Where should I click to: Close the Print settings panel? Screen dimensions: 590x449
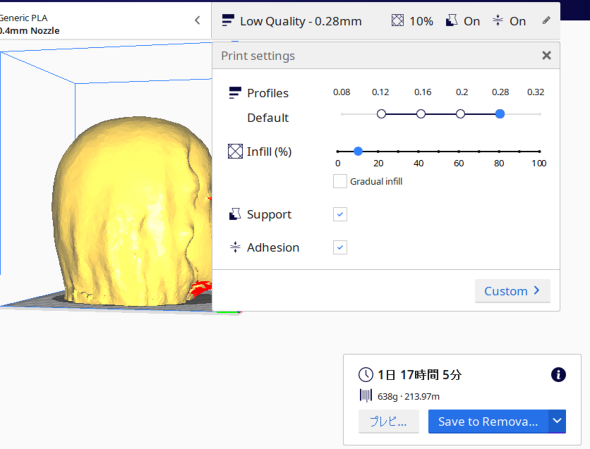[x=546, y=55]
